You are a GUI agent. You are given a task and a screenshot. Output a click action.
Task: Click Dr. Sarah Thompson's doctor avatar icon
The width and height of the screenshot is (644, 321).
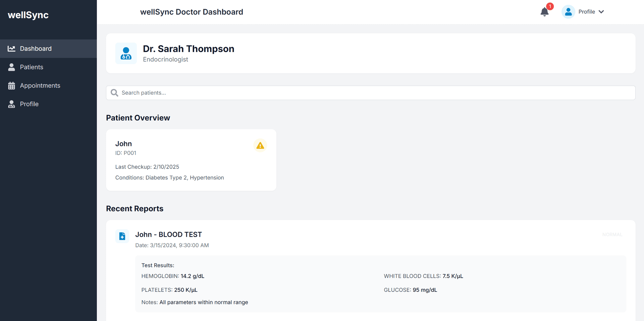(126, 53)
